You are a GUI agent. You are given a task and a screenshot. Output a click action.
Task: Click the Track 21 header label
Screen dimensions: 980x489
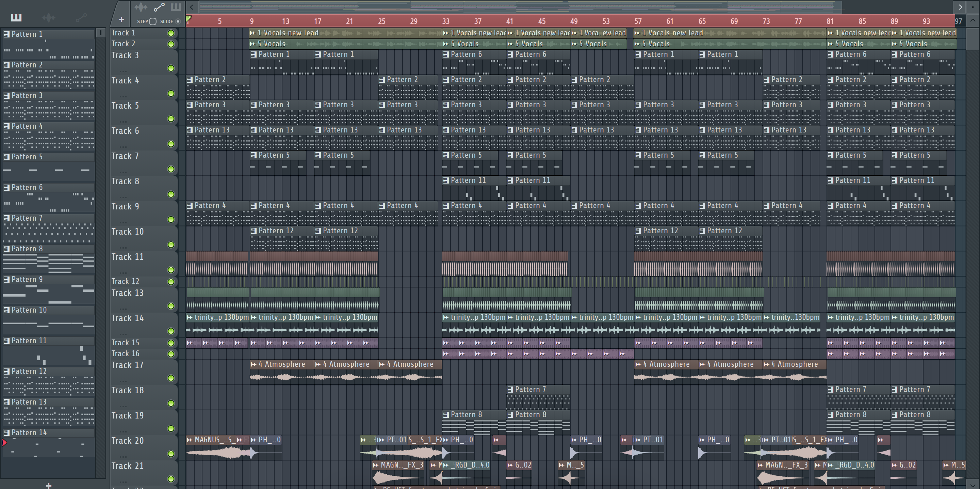(127, 466)
